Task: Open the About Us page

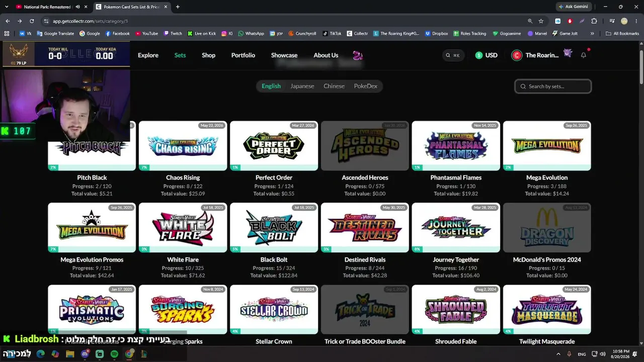Action: (326, 55)
